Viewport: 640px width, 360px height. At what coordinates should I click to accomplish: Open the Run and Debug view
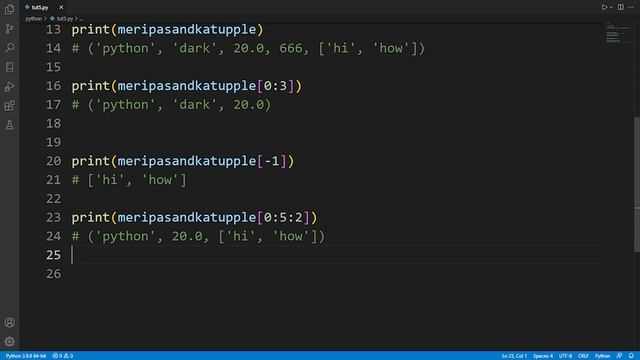9,87
